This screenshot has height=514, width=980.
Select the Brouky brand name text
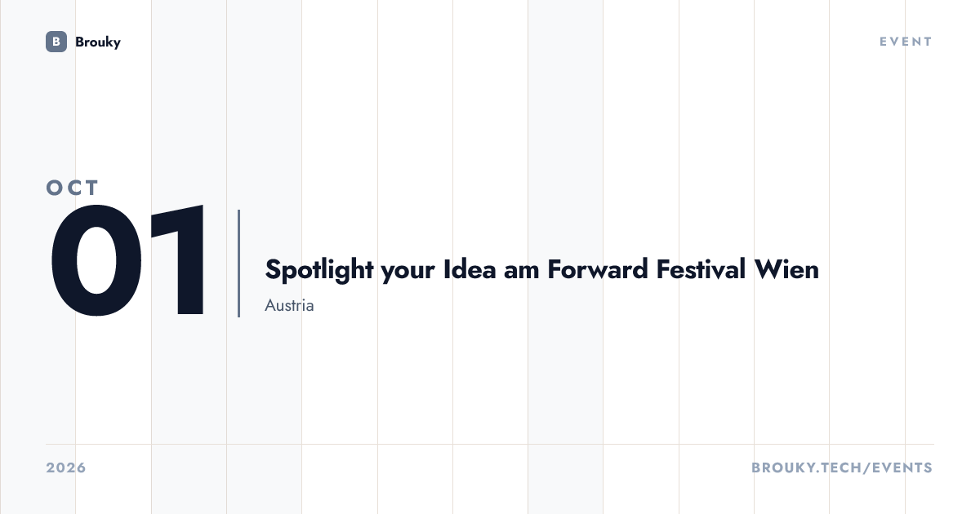(98, 42)
